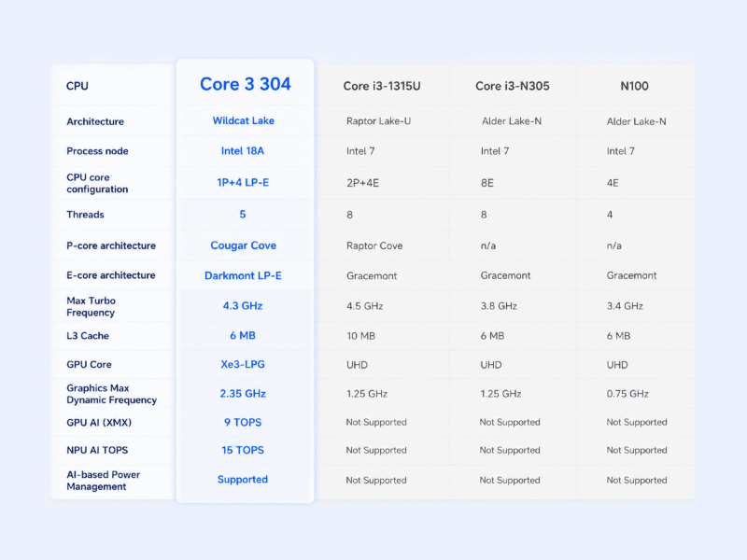This screenshot has height=560, width=747.
Task: Click the '2P+4E' cell
Action: [362, 183]
